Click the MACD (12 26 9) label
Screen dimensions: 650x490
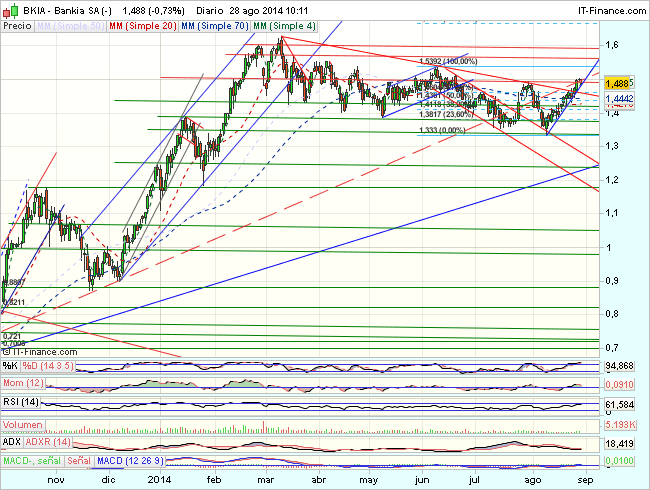pyautogui.click(x=130, y=461)
